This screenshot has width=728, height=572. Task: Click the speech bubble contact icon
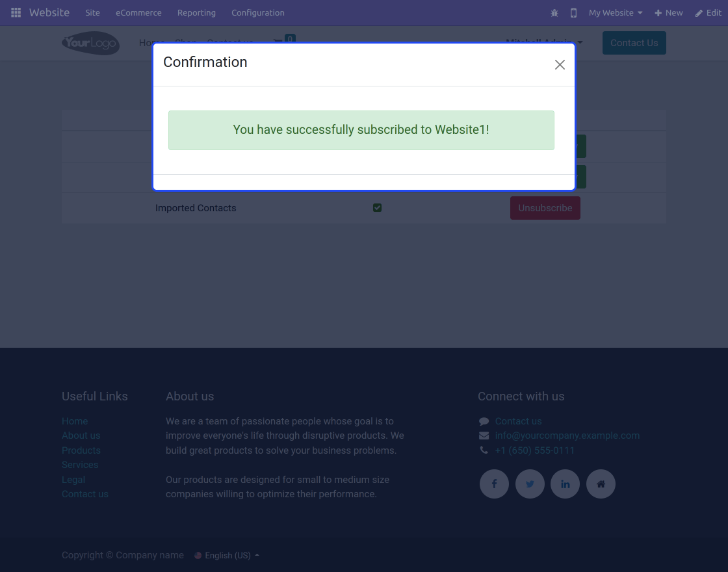(484, 421)
